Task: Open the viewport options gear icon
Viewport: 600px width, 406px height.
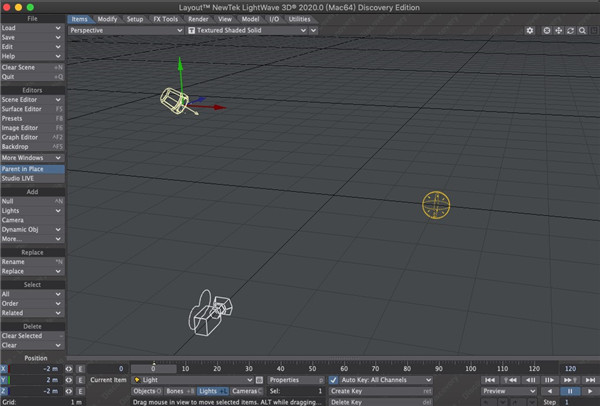Action: point(530,30)
